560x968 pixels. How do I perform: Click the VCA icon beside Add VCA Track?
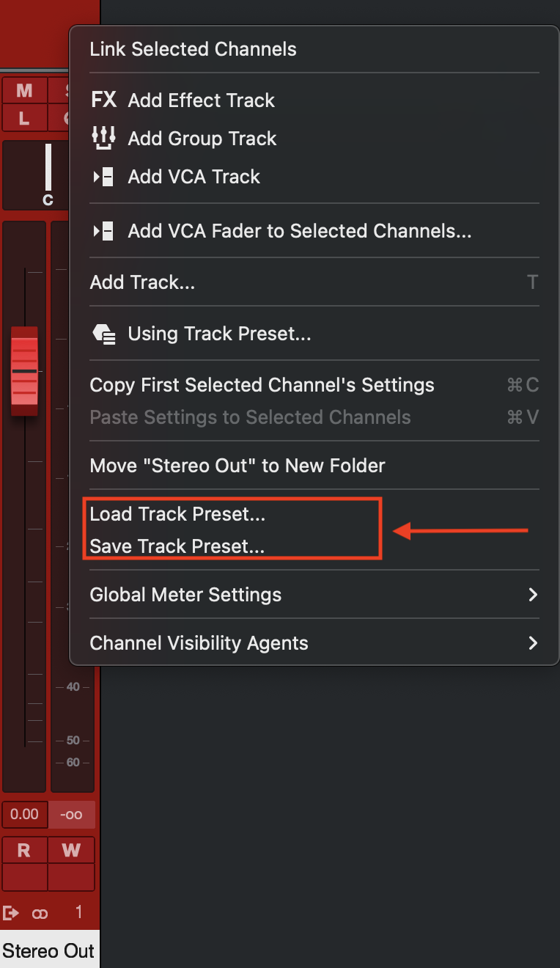point(103,177)
